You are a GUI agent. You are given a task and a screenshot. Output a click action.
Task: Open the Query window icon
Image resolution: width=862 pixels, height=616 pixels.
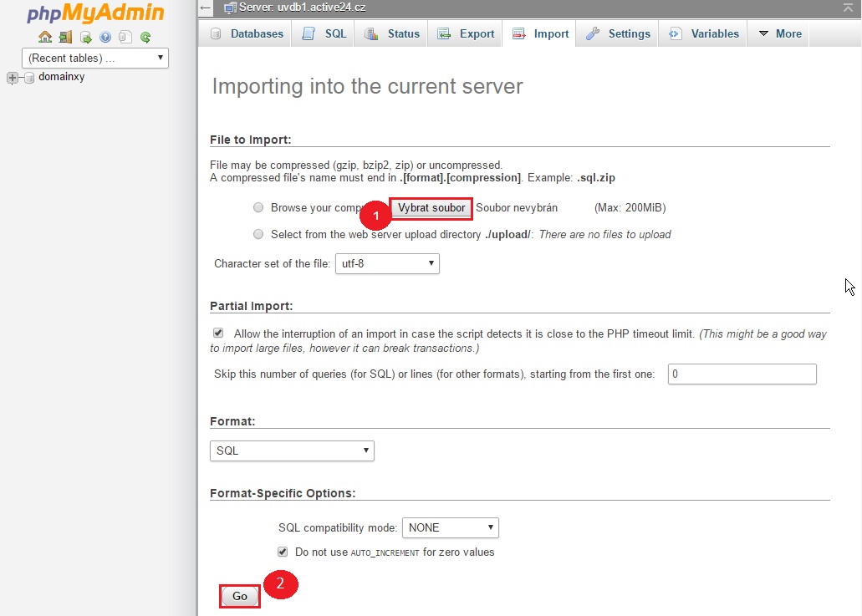(x=85, y=38)
